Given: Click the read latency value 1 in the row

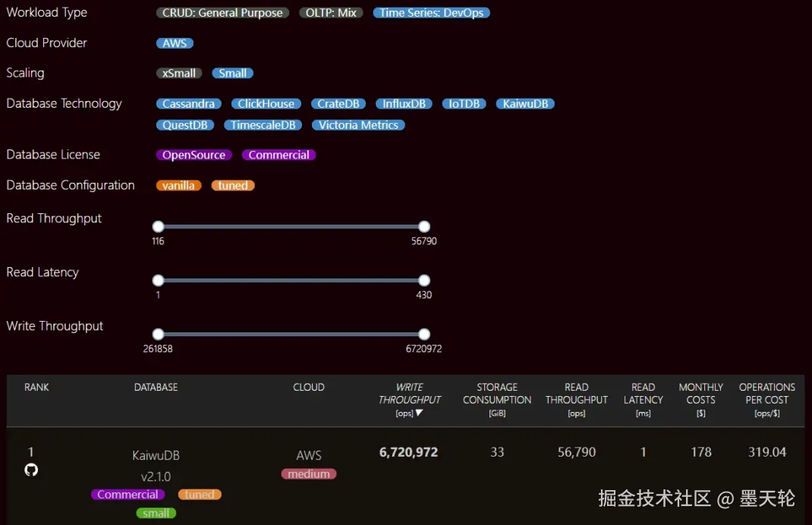Looking at the screenshot, I should [644, 452].
